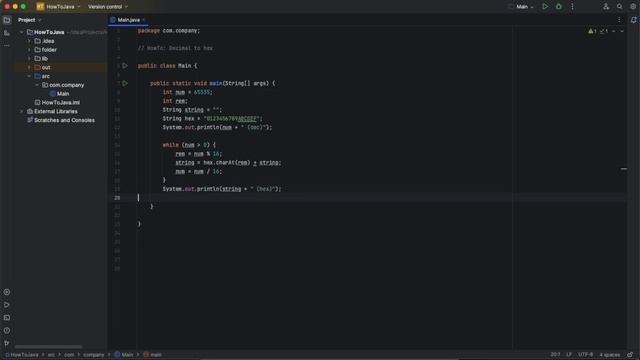
Task: Click line number 20 in gutter
Action: 117,198
